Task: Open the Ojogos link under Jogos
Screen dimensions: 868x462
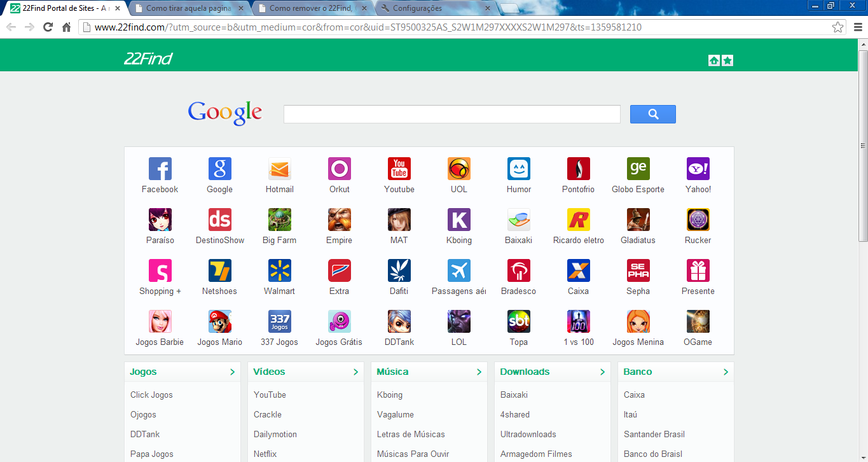Action: coord(143,414)
